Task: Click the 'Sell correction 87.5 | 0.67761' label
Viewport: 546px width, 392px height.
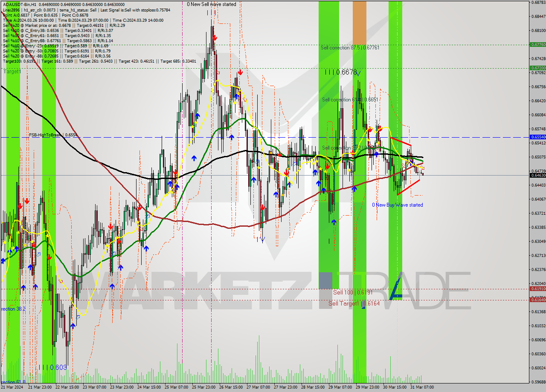Action: pyautogui.click(x=350, y=48)
